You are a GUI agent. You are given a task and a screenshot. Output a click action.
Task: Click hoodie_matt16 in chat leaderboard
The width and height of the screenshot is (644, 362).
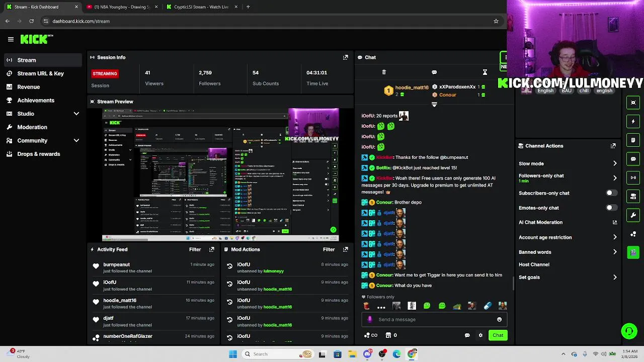(412, 87)
